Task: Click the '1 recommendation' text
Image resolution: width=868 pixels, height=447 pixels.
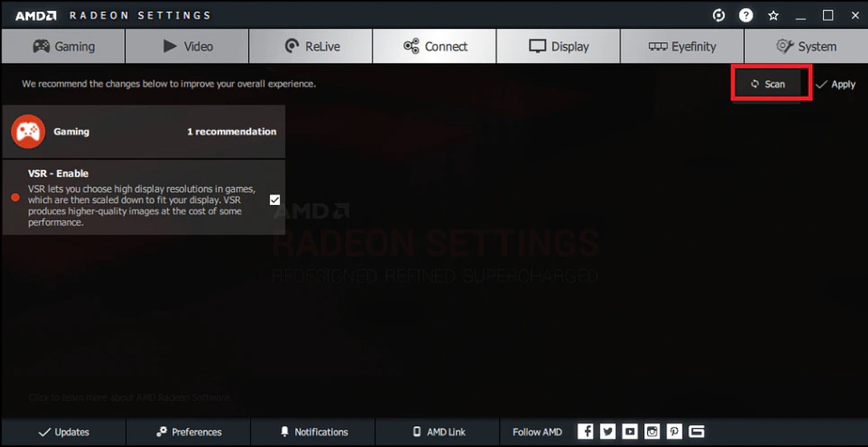Action: click(232, 131)
